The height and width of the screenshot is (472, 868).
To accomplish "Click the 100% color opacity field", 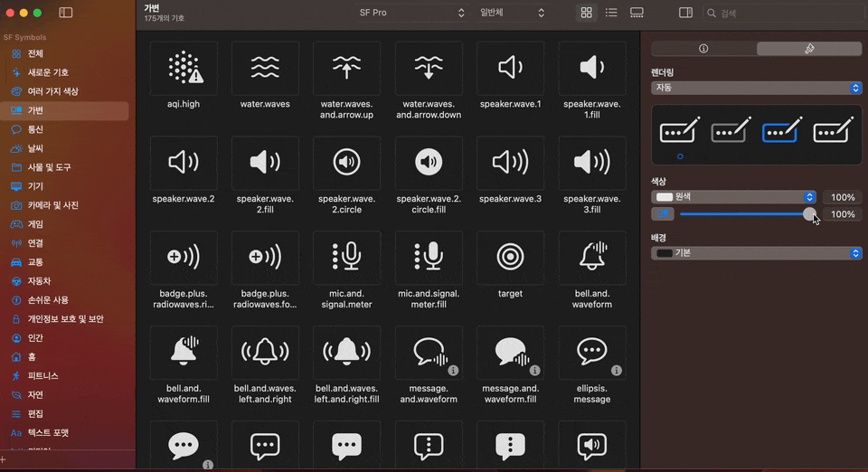I will [843, 197].
